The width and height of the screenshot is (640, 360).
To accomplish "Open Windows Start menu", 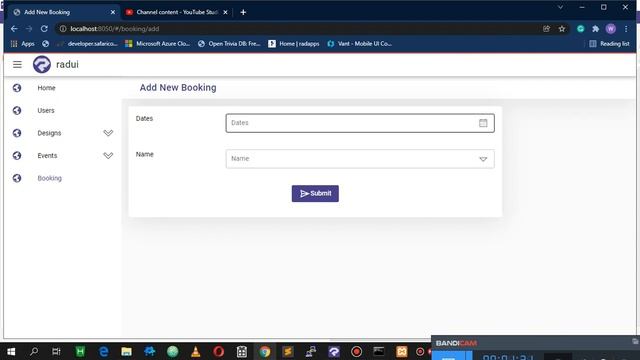I will (x=11, y=351).
